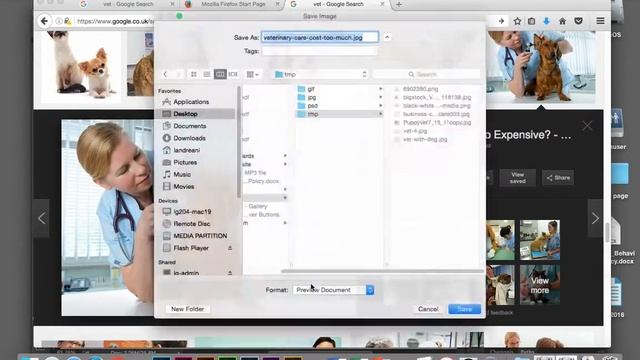Switch save dialog to list view

207,74
